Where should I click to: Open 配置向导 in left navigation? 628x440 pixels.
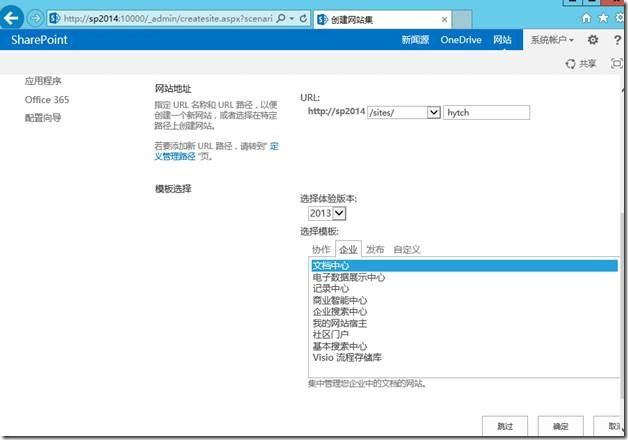[43, 118]
